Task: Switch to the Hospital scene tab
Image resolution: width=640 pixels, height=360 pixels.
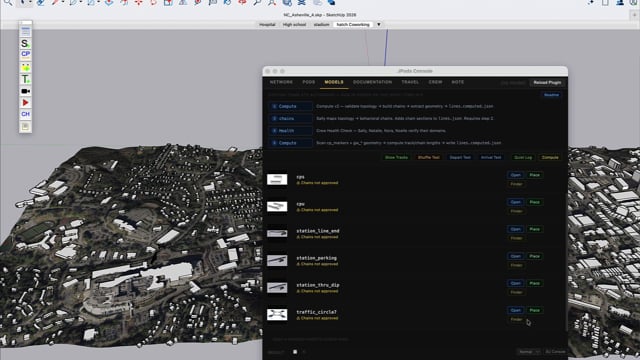Action: (x=267, y=24)
